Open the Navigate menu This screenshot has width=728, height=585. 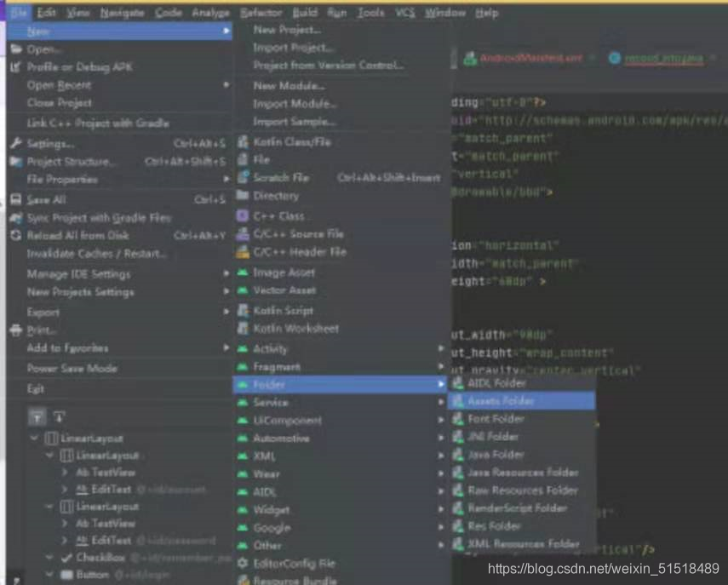click(x=122, y=13)
